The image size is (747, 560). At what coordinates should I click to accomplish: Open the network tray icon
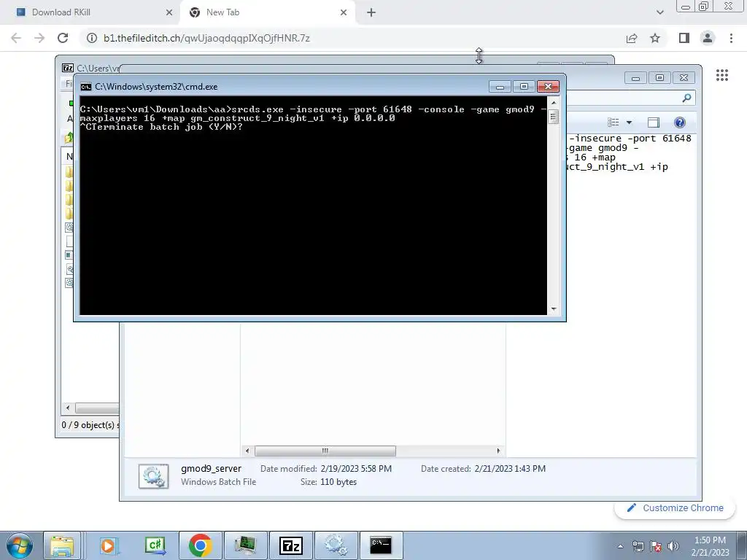coord(638,546)
